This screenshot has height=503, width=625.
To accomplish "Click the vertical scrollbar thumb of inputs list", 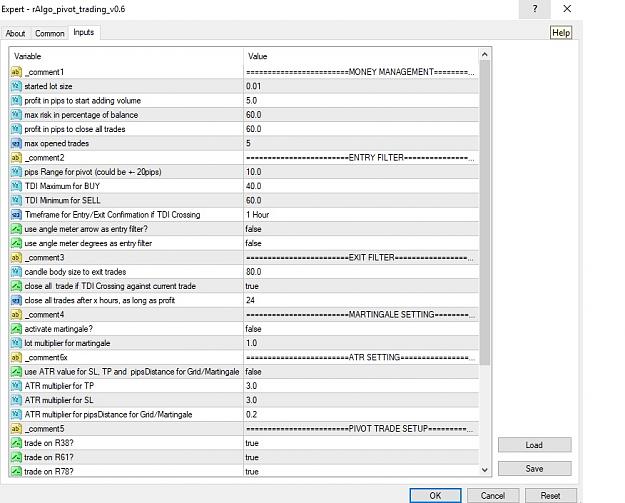I will point(485,212).
